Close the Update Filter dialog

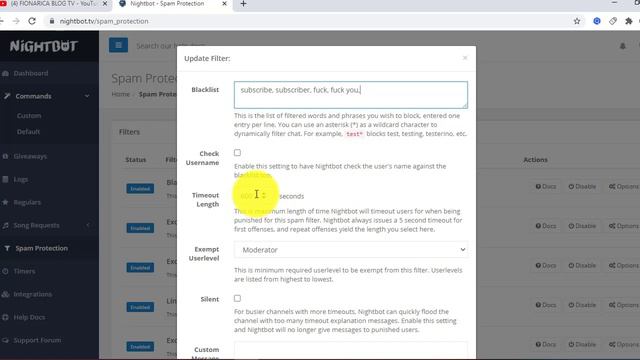tap(465, 58)
